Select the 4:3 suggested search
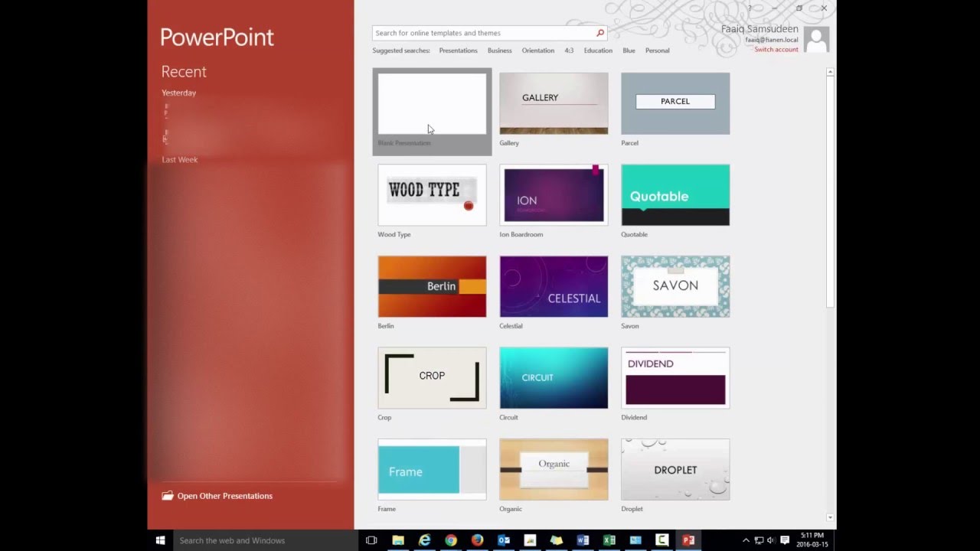Viewport: 980px width, 551px height. click(569, 51)
